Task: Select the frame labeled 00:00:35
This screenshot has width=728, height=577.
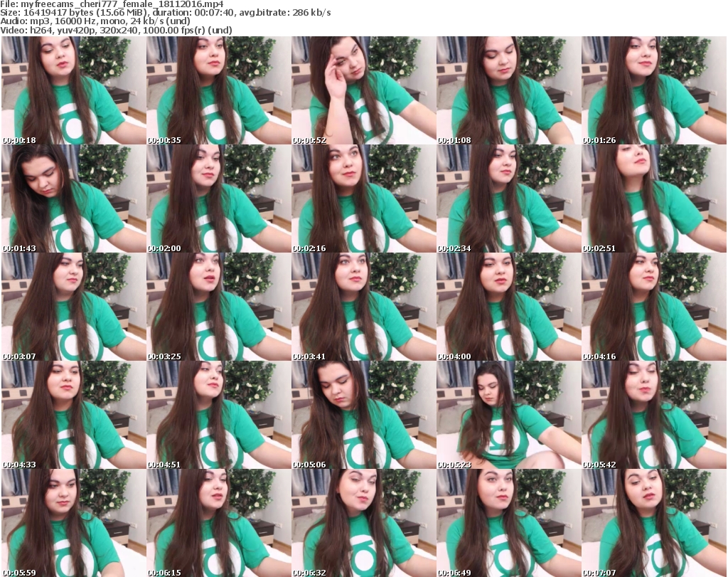Action: tap(219, 90)
